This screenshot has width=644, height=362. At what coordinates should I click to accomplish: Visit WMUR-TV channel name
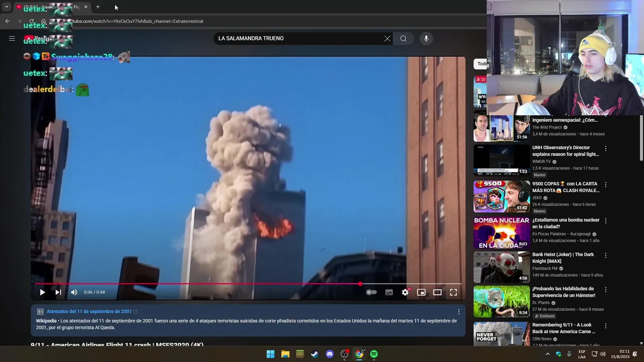click(541, 162)
